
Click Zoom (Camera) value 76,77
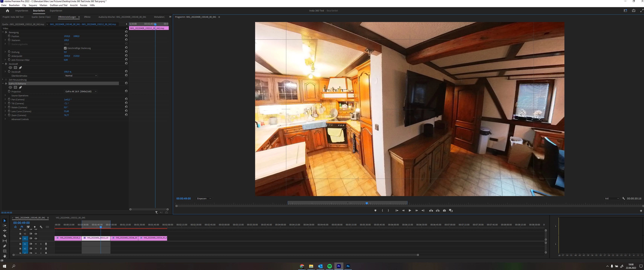66,115
